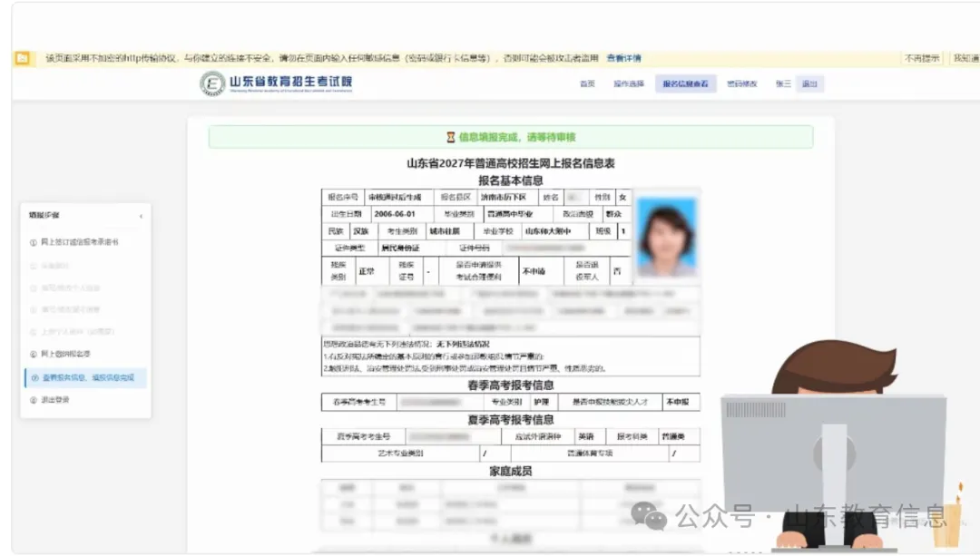This screenshot has height=556, width=980.
Task: Click the step number icon beside 退出登录
Action: point(34,400)
